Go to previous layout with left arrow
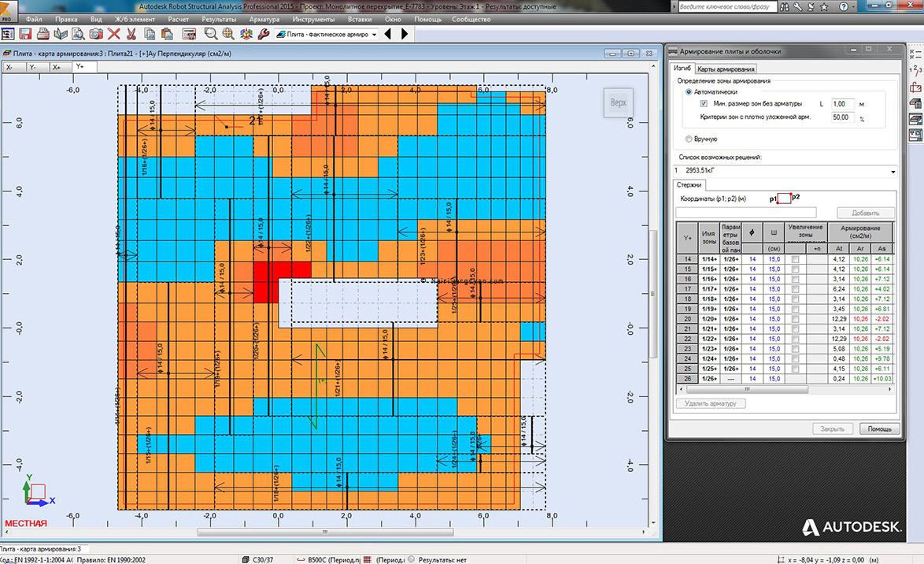924x564 pixels. (x=388, y=34)
